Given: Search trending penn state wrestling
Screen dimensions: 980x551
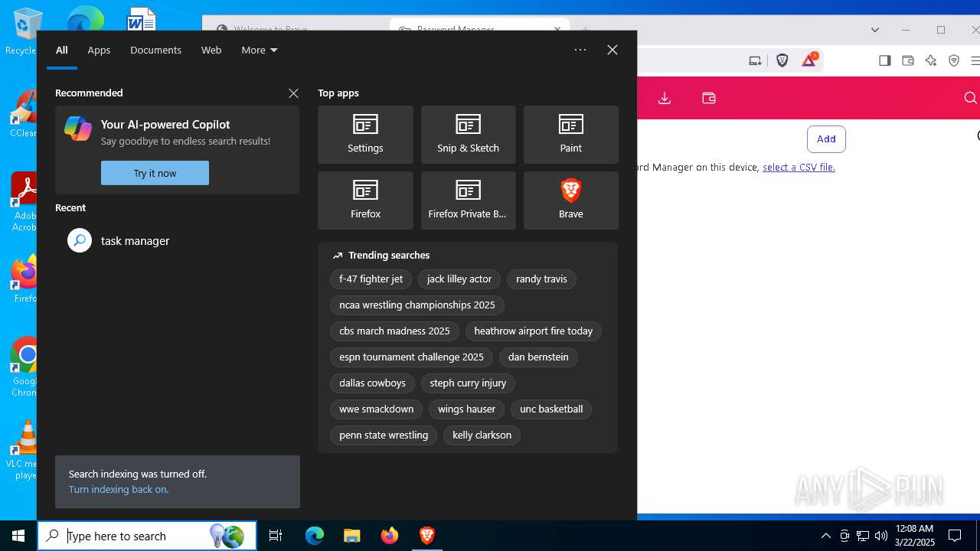Looking at the screenshot, I should point(384,435).
